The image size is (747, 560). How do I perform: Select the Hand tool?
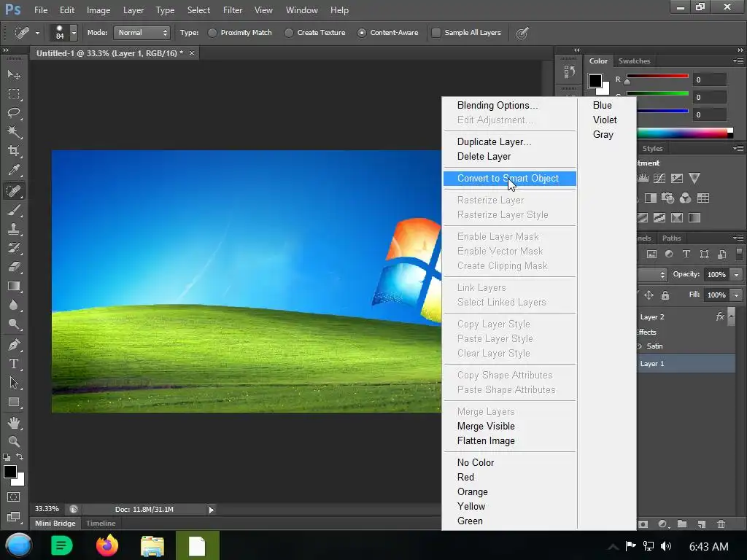14,422
